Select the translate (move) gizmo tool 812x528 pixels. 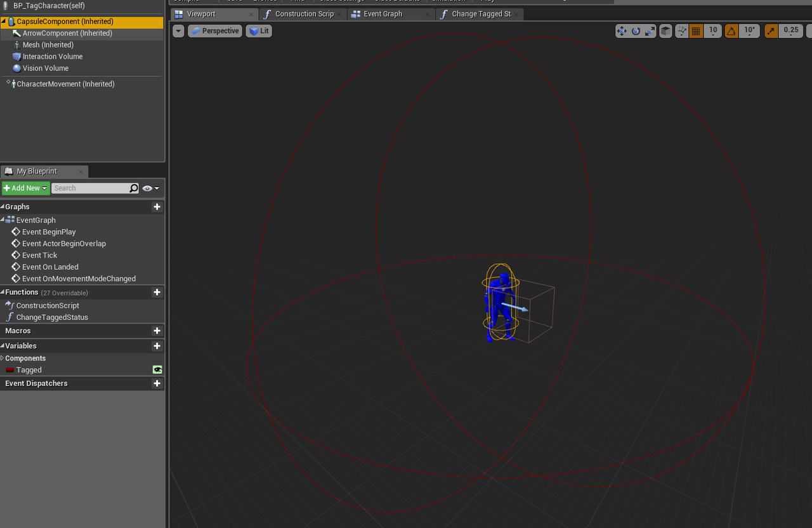(622, 30)
